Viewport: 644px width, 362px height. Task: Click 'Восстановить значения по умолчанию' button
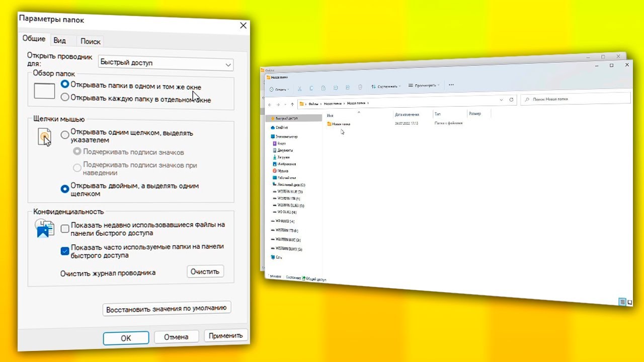(x=167, y=308)
